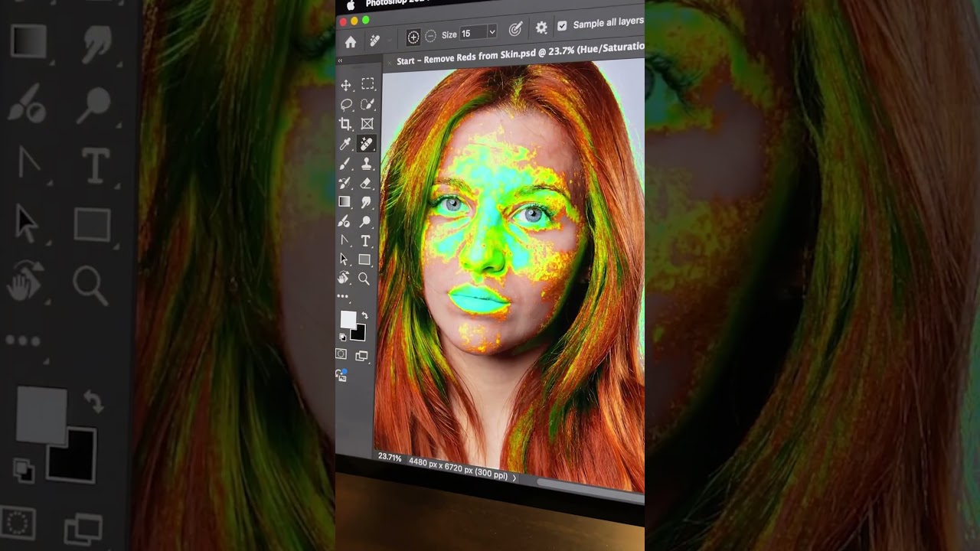Select the Zoom magnifier tool
980x551 pixels.
pyautogui.click(x=364, y=279)
